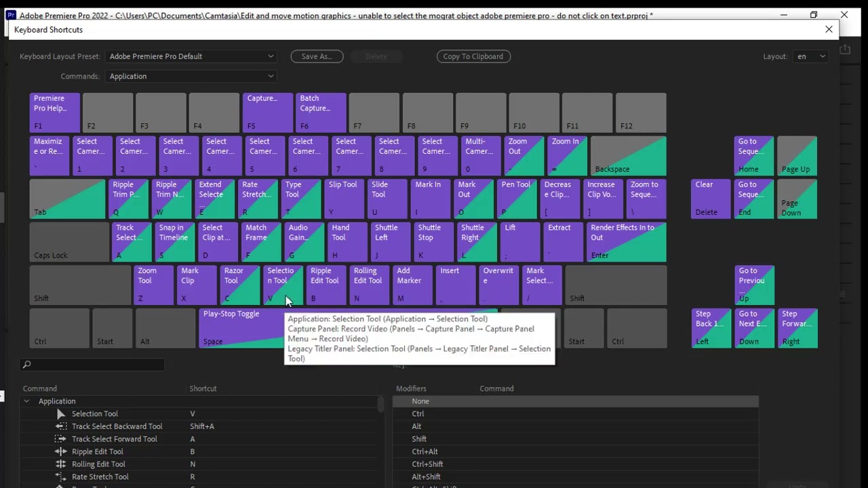Screen dimensions: 868x488
Task: Click the N Rolling Edit Tool key
Action: [x=370, y=285]
